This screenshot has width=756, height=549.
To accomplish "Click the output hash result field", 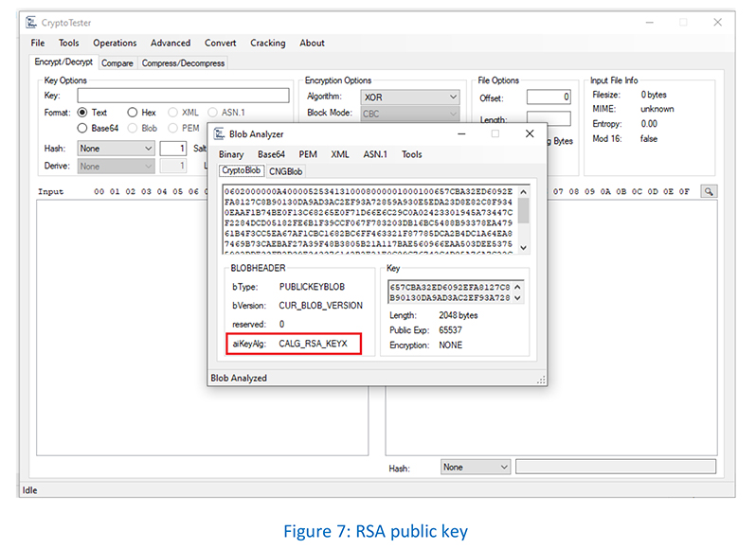I will pyautogui.click(x=616, y=467).
